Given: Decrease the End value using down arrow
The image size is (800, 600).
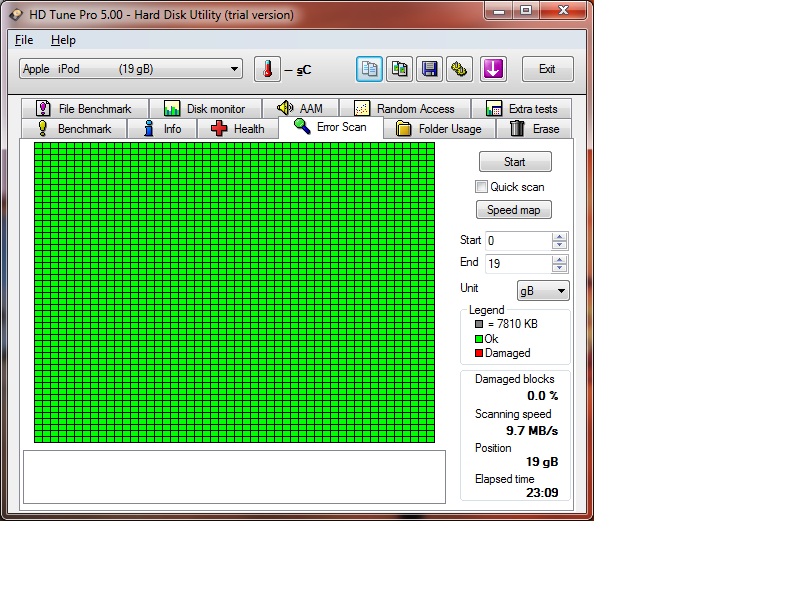Looking at the screenshot, I should (x=560, y=268).
